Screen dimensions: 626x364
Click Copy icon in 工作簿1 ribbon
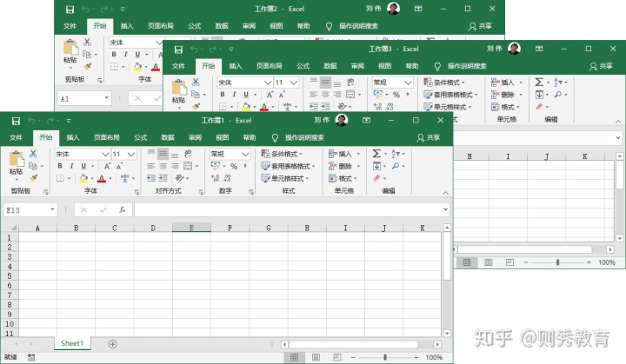[33, 166]
